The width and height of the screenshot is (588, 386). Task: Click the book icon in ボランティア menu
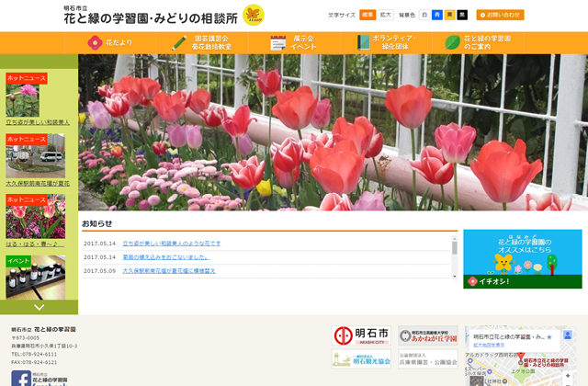363,43
